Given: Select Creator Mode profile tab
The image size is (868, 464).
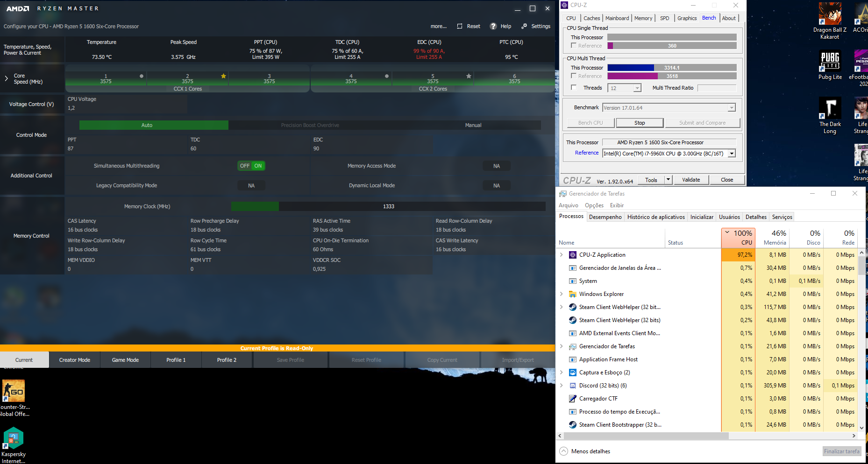Looking at the screenshot, I should tap(75, 360).
